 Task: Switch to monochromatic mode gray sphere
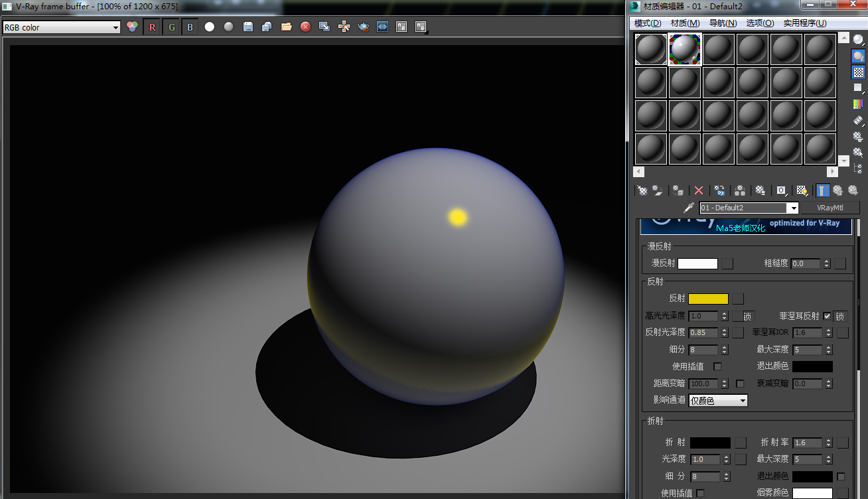point(229,27)
